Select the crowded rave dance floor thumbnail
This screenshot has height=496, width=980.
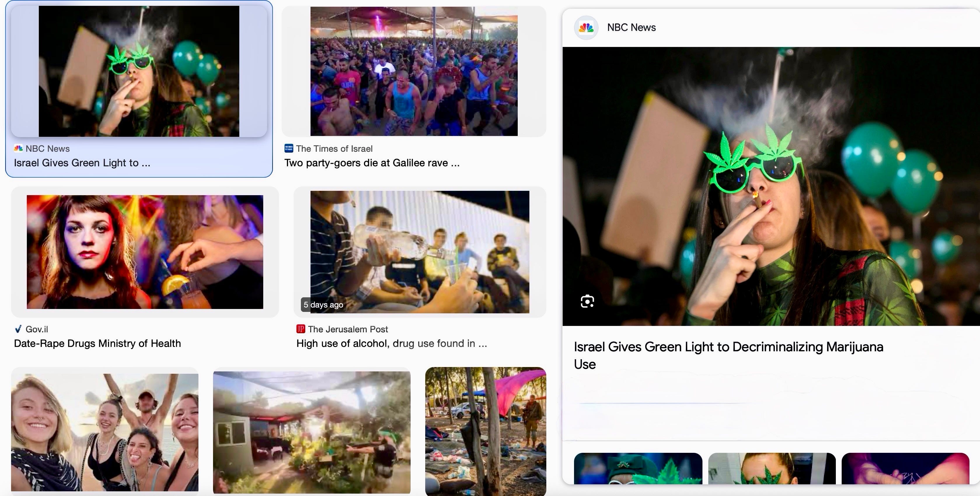(414, 71)
